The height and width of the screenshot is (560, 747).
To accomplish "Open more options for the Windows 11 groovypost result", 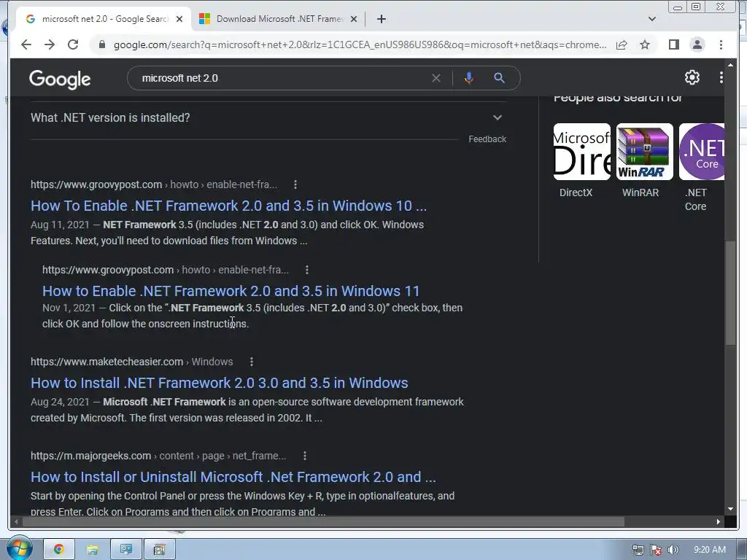I will [x=307, y=270].
